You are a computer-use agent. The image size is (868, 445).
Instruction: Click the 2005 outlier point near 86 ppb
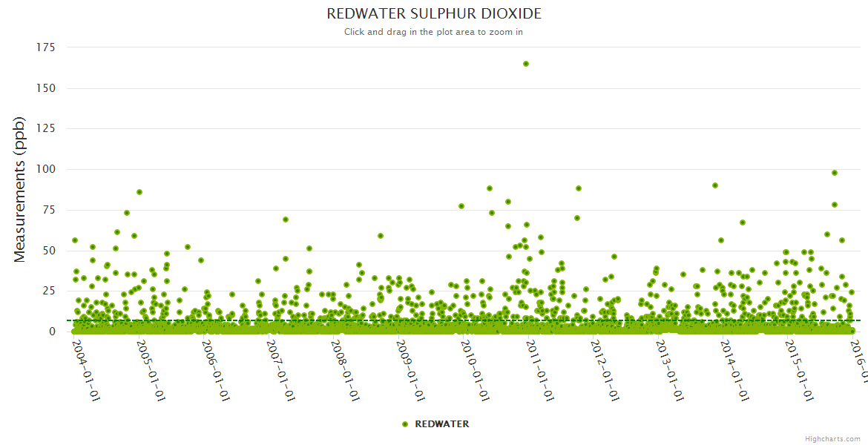coord(139,192)
